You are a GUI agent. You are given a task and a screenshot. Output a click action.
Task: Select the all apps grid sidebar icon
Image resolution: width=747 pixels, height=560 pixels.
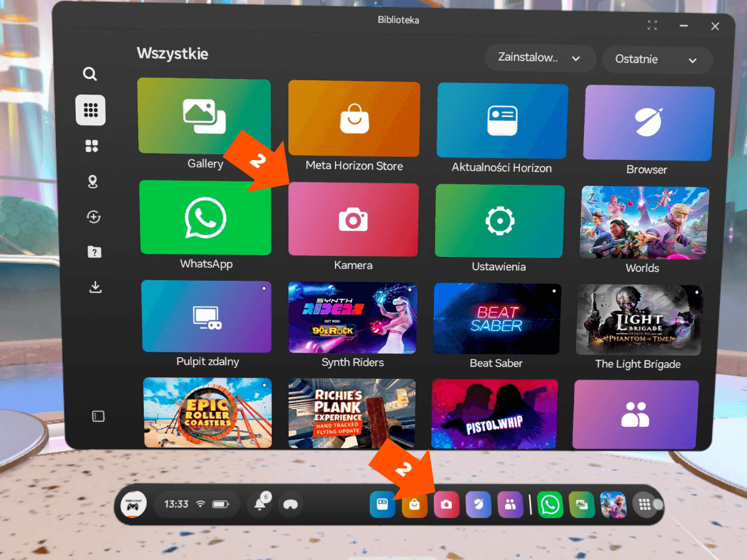point(91,111)
